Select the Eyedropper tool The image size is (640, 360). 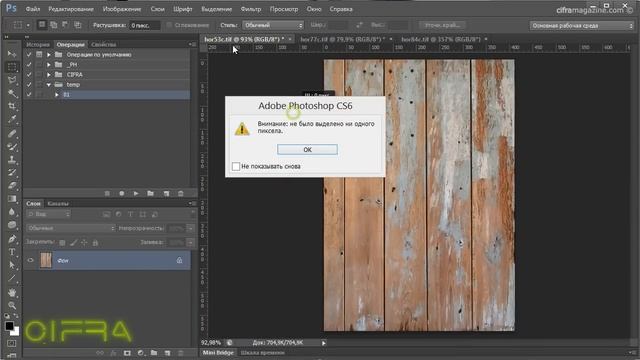[x=12, y=119]
